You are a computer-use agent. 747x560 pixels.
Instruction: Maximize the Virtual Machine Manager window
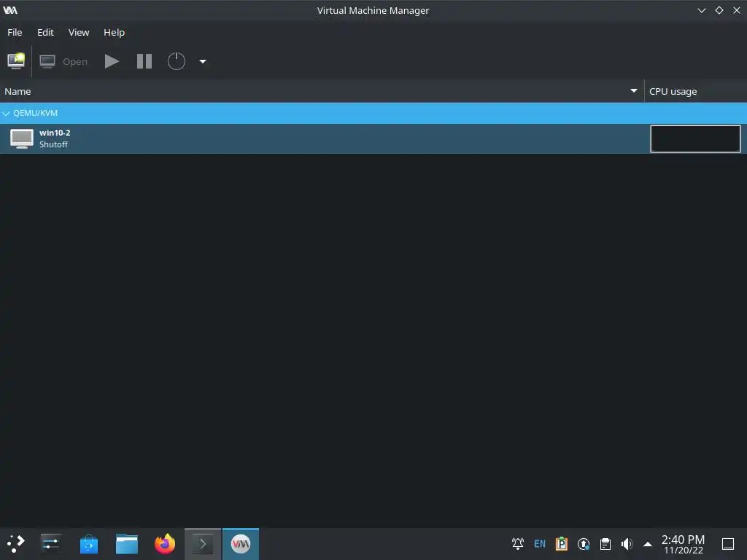[x=719, y=10]
